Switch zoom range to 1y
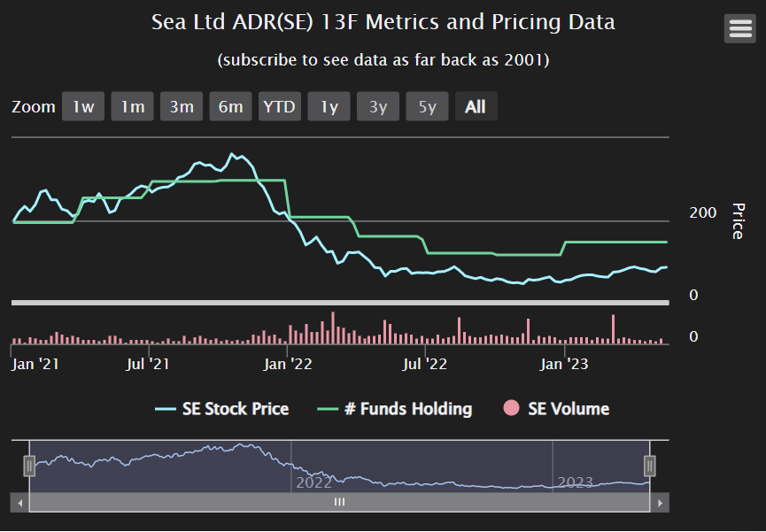This screenshot has width=766, height=532. click(x=329, y=107)
